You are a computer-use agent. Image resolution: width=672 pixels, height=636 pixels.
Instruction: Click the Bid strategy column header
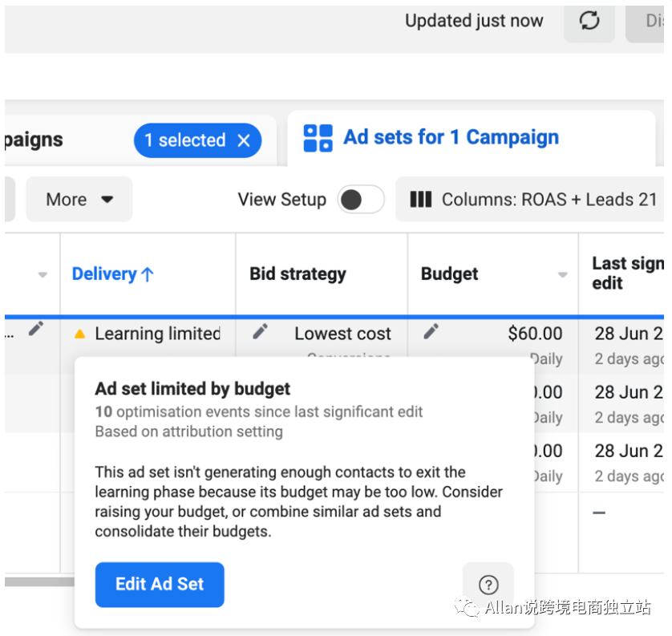[x=298, y=274]
